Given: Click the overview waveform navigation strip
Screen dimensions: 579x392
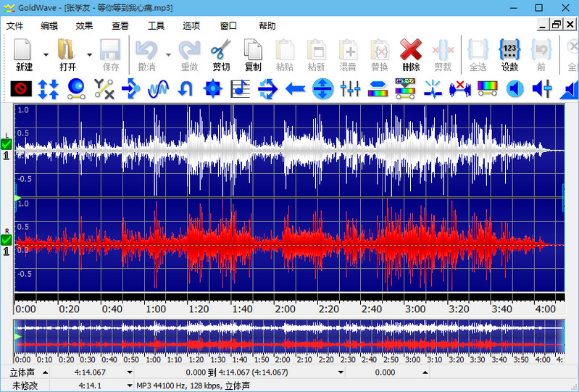Looking at the screenshot, I should [288, 336].
